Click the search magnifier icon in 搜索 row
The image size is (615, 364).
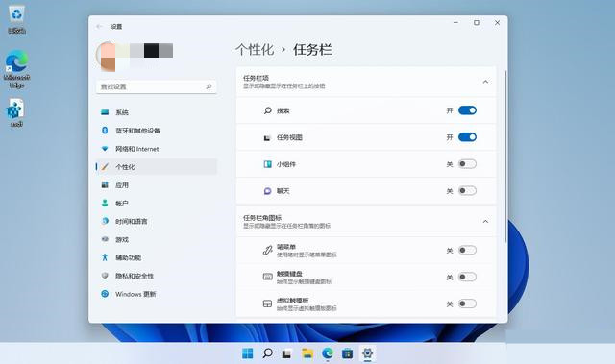tap(267, 110)
